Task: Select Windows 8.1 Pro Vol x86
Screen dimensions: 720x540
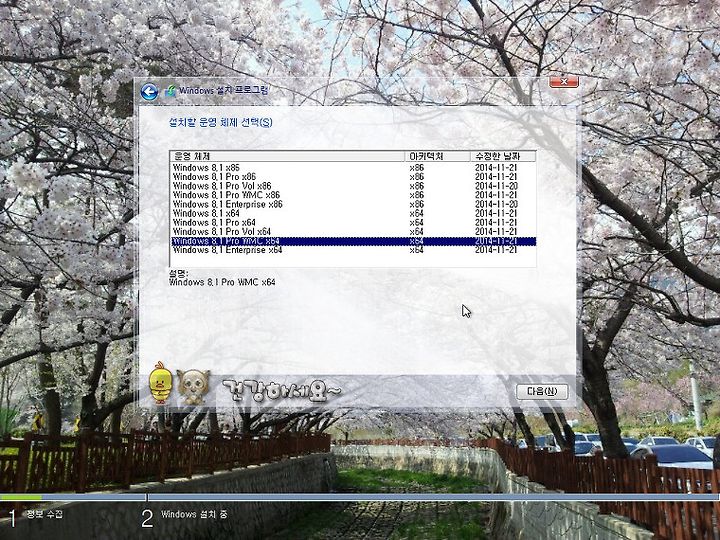Action: click(x=353, y=186)
